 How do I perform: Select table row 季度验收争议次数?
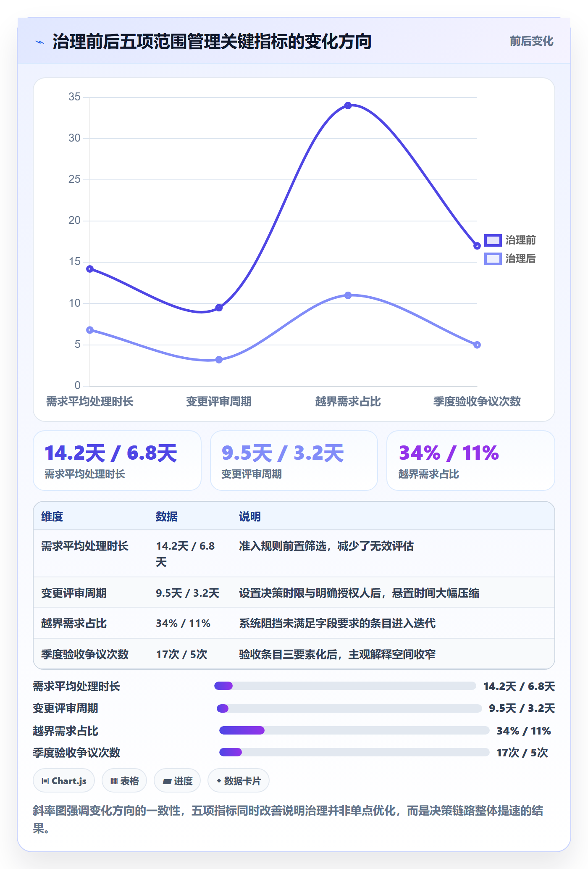click(294, 654)
